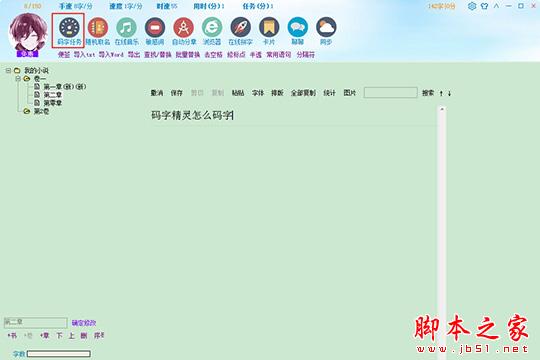Collapse the 我的小说 tree root

pyautogui.click(x=8, y=71)
